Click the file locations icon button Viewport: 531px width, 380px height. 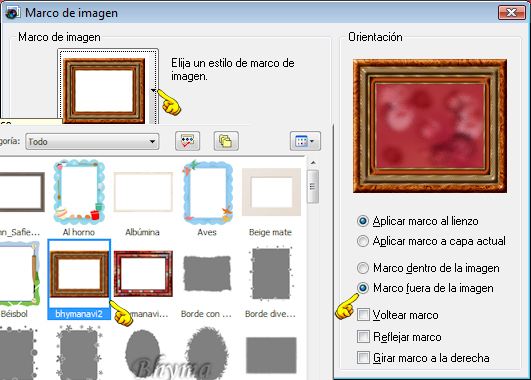pyautogui.click(x=226, y=141)
